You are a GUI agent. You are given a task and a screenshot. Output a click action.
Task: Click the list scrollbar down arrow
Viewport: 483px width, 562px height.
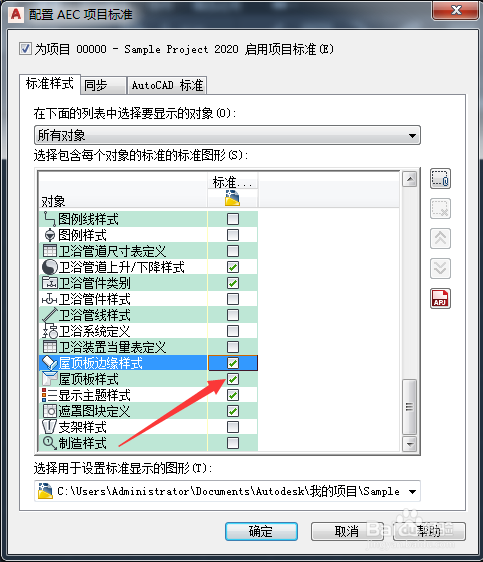click(x=409, y=444)
